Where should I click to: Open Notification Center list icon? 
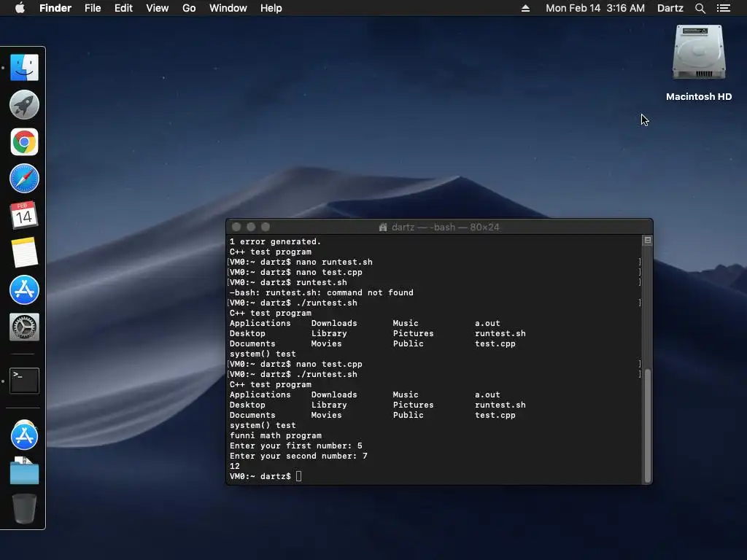tap(723, 8)
